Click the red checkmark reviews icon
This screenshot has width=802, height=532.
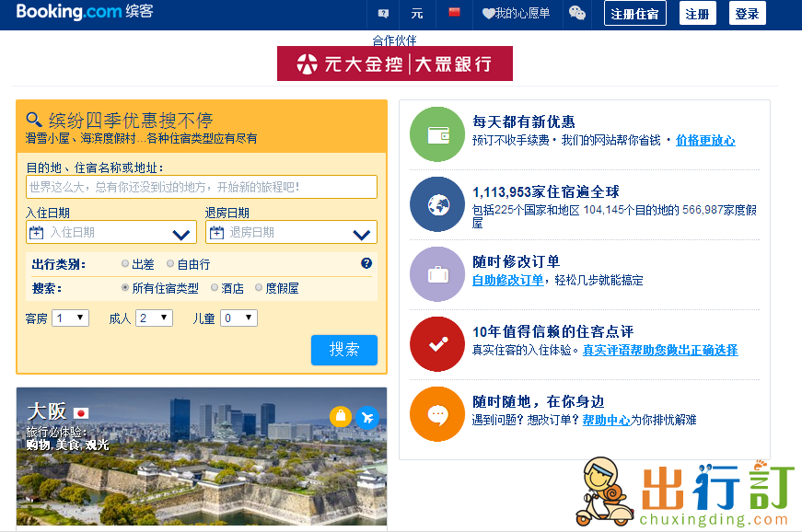tap(437, 344)
